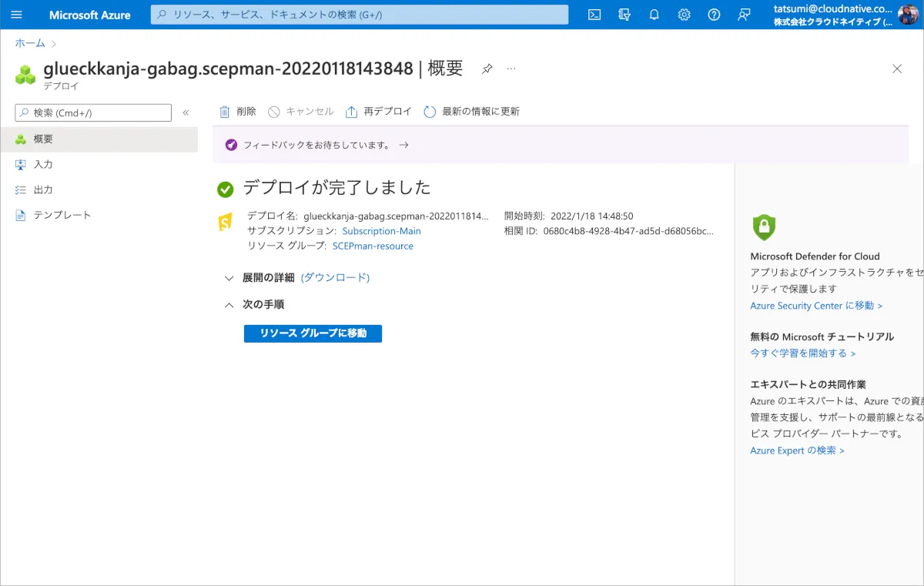Refresh with 最新の情報に更新
This screenshot has height=586, width=924.
(472, 112)
